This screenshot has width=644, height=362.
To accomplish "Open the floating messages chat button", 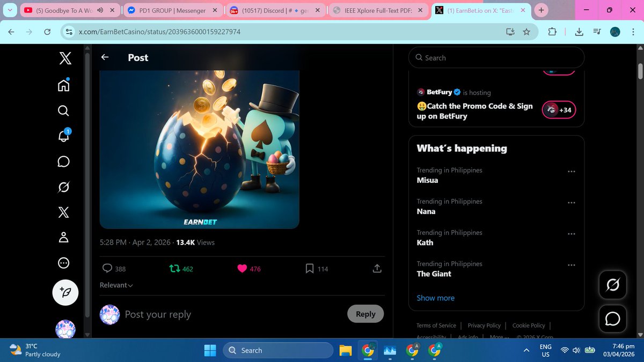I will pyautogui.click(x=612, y=319).
